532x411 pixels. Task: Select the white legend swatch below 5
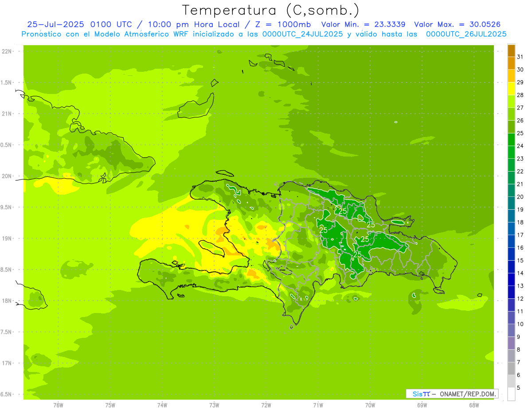pos(511,394)
